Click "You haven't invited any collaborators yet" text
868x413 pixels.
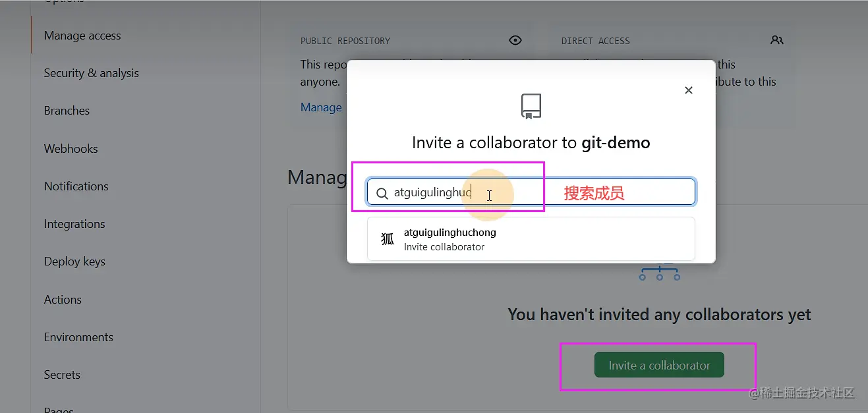pyautogui.click(x=659, y=315)
